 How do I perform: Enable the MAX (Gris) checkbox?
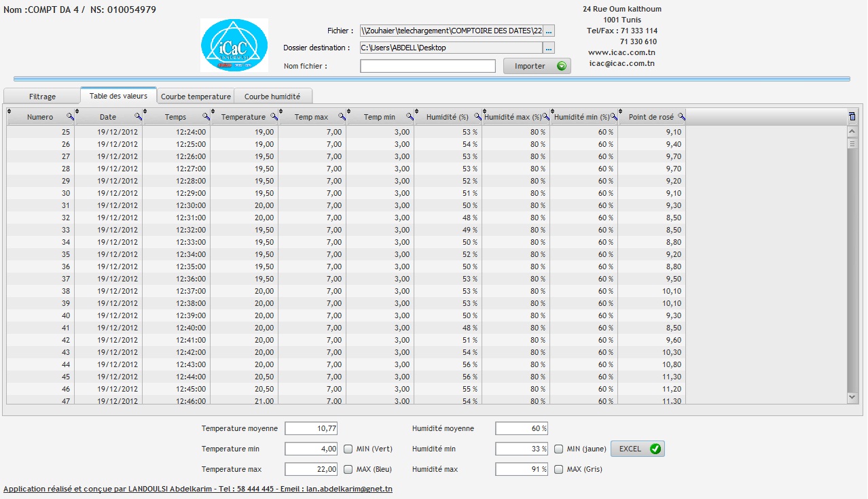558,469
